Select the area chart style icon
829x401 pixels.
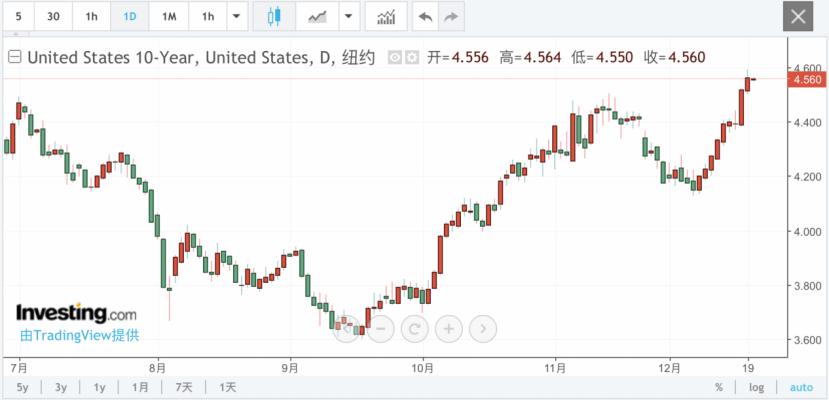click(317, 16)
